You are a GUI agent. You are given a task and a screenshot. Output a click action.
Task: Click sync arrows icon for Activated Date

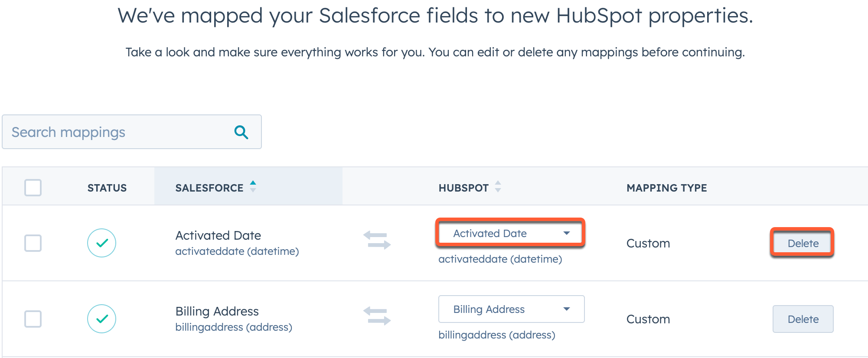tap(377, 241)
